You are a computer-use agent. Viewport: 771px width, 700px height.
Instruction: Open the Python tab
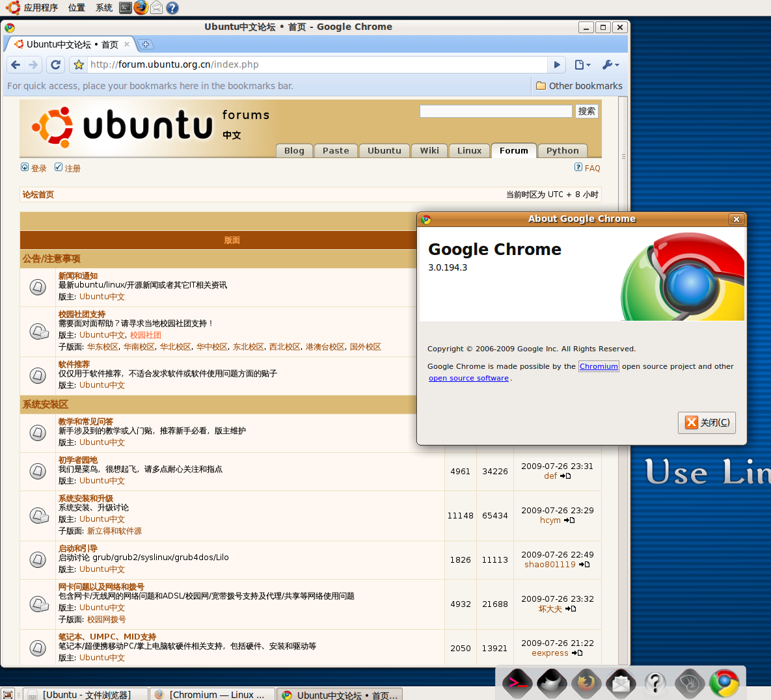coord(563,150)
